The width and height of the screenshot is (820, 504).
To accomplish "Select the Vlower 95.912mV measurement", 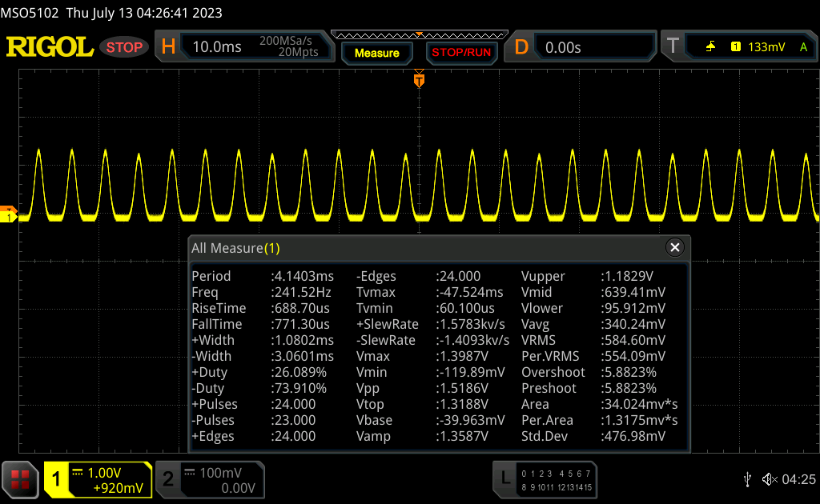I will pyautogui.click(x=593, y=308).
